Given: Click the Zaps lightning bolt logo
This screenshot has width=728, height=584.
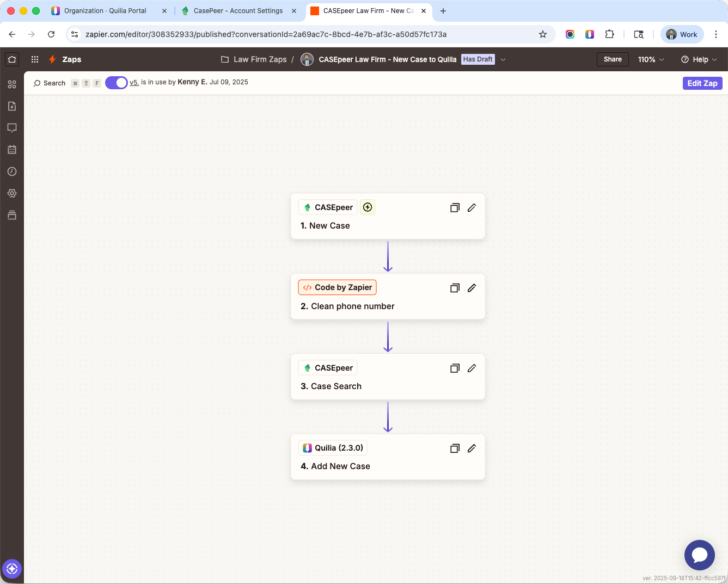Looking at the screenshot, I should pos(52,59).
